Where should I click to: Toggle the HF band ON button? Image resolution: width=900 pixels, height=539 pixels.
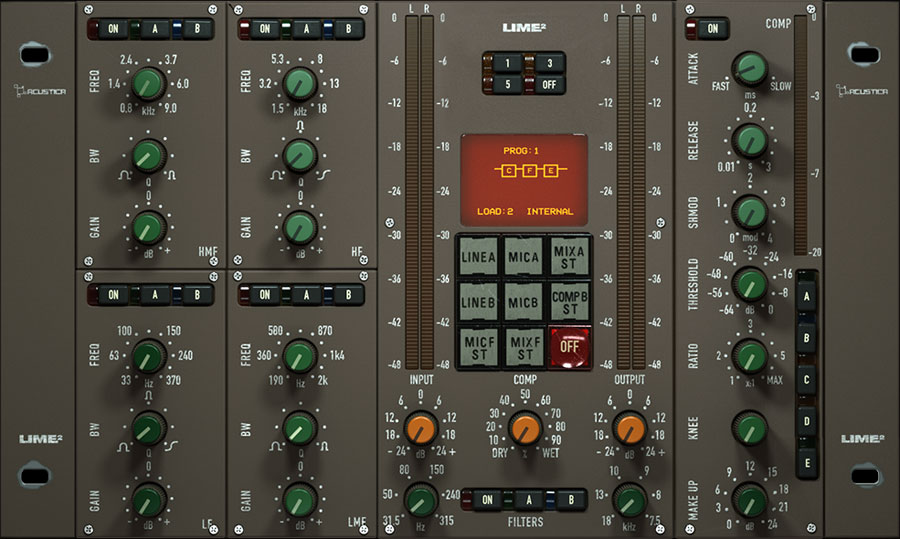[265, 29]
